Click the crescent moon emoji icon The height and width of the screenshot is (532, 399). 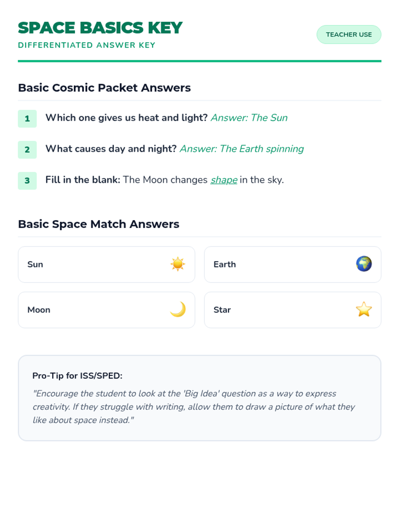[x=178, y=310]
